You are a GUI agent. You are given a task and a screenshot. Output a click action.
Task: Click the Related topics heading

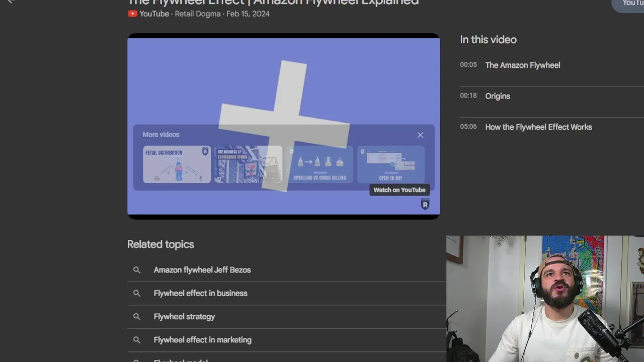160,244
